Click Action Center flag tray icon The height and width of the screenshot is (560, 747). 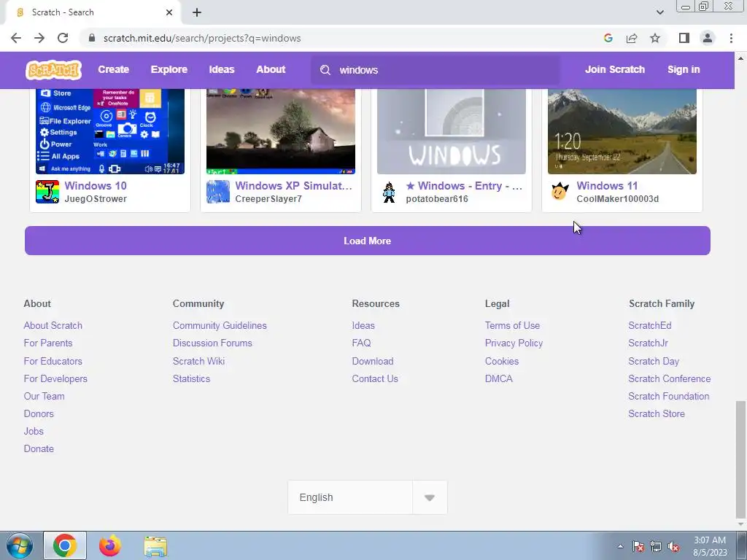[638, 547]
